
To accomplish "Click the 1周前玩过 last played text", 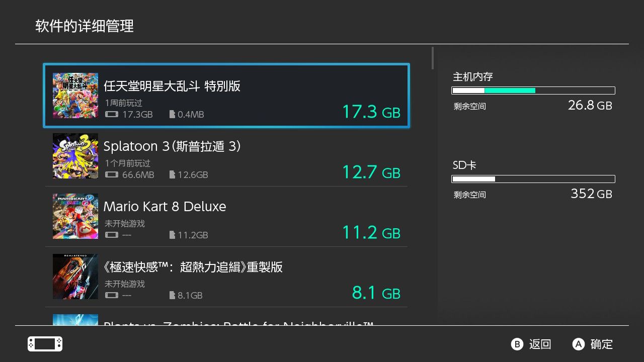I will 124,103.
